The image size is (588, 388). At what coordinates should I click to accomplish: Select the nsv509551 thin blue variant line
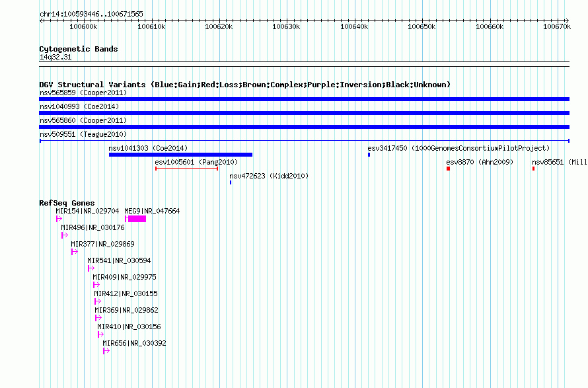305,141
